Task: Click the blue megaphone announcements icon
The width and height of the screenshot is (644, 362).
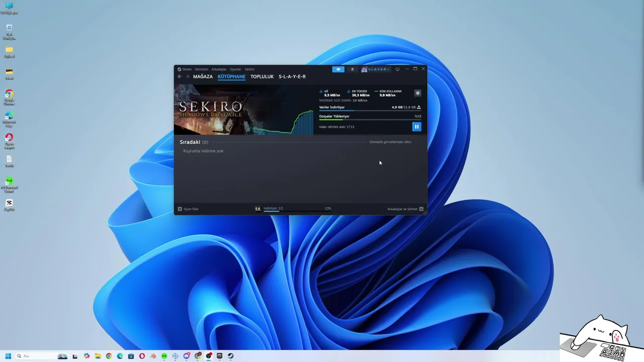Action: [339, 69]
